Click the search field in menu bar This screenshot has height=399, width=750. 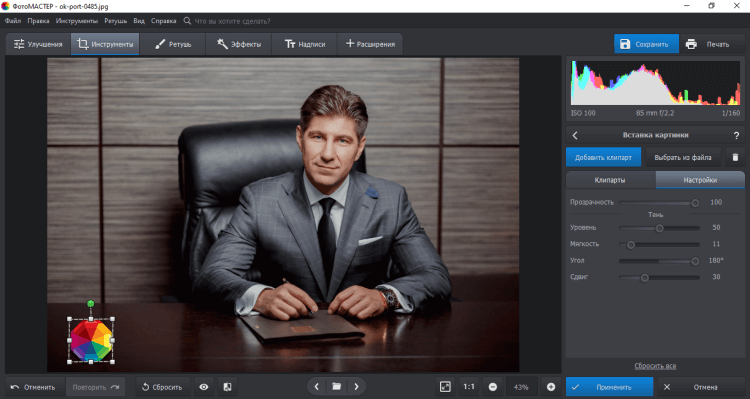[x=232, y=21]
